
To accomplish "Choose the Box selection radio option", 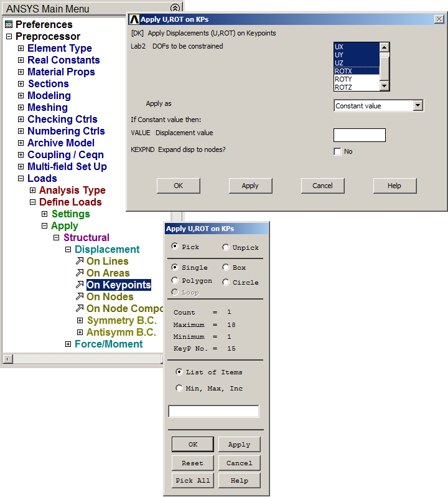I will [226, 267].
